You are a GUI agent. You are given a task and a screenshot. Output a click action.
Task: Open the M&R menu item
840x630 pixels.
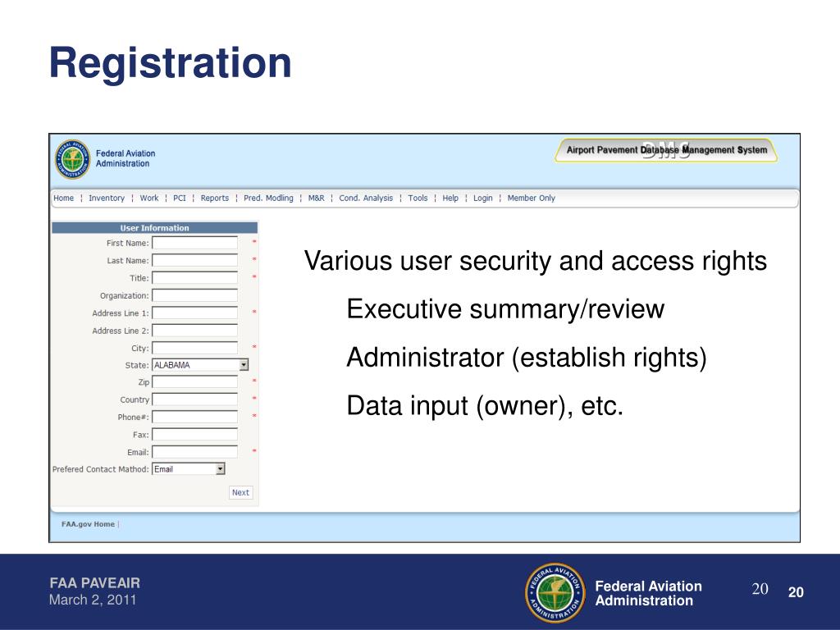coord(316,199)
